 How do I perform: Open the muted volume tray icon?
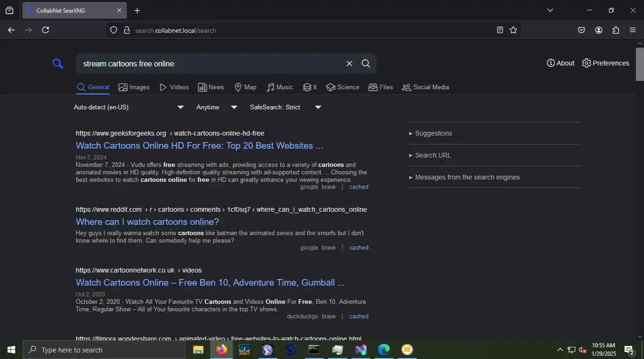(x=583, y=350)
